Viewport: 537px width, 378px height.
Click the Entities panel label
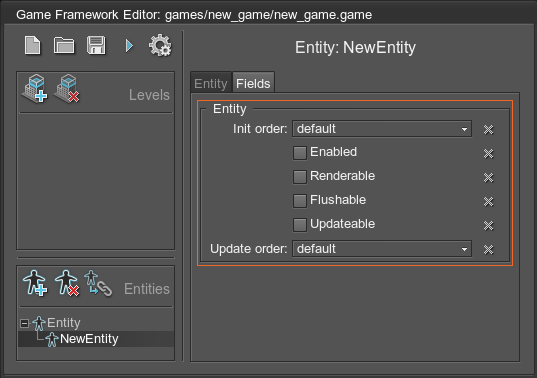[147, 289]
